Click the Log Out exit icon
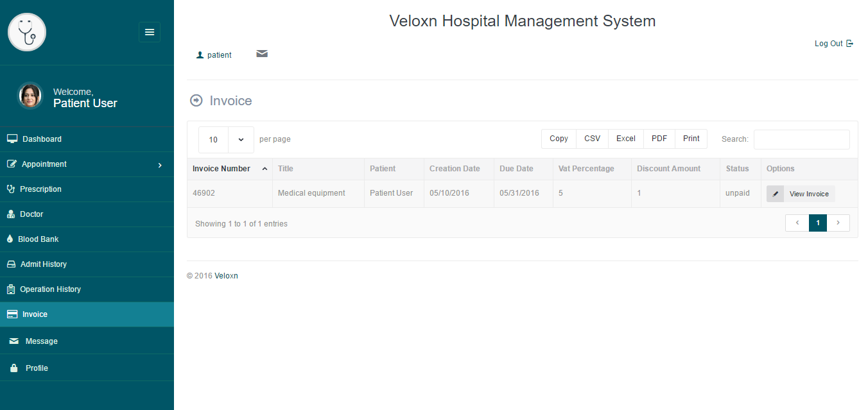Screen dimensions: 868x410 pos(849,44)
